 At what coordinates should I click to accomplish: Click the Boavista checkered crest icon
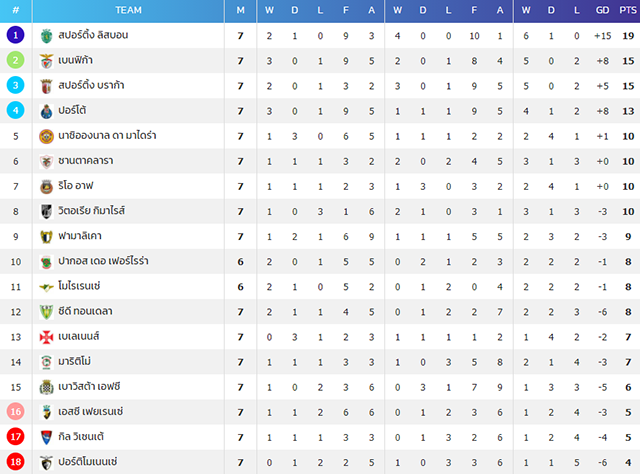[47, 387]
